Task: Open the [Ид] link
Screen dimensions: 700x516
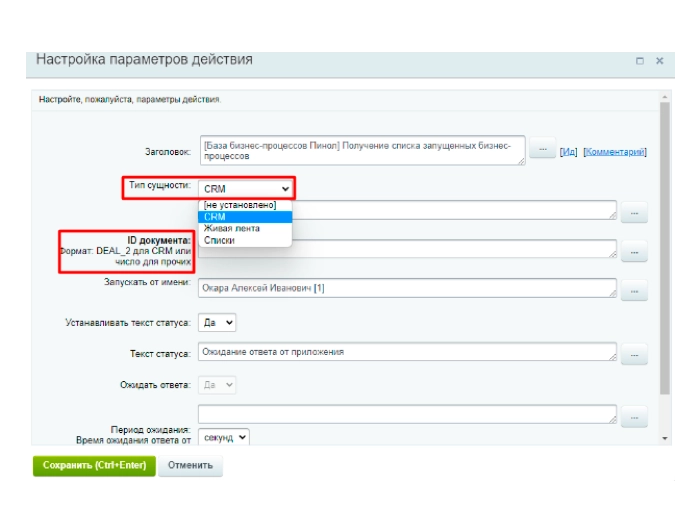Action: point(568,151)
